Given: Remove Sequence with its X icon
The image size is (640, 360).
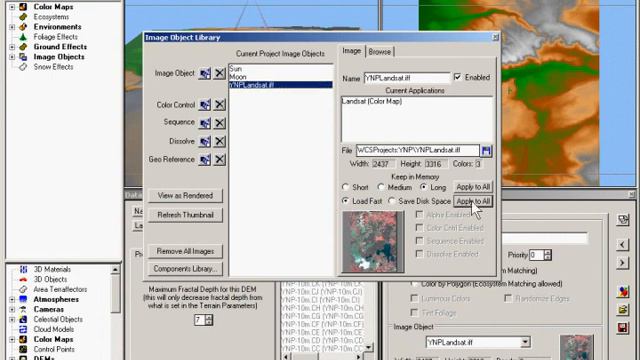Looking at the screenshot, I should coord(220,123).
